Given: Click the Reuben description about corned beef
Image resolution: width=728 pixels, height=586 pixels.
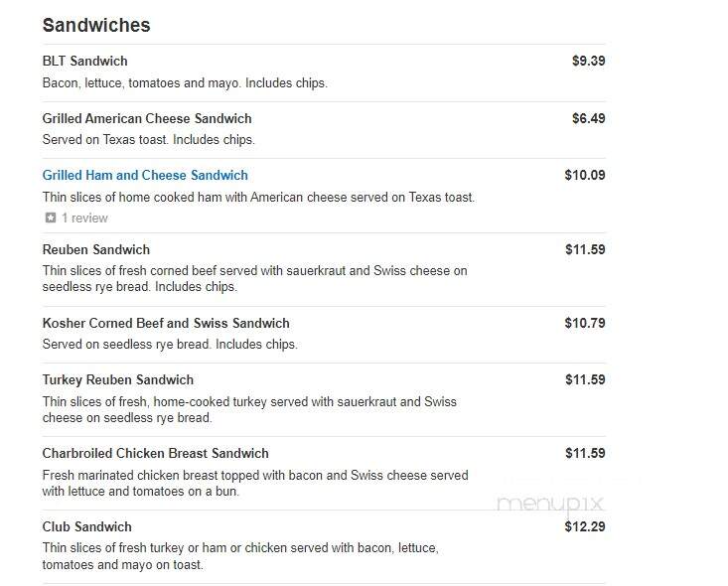Looking at the screenshot, I should point(254,279).
